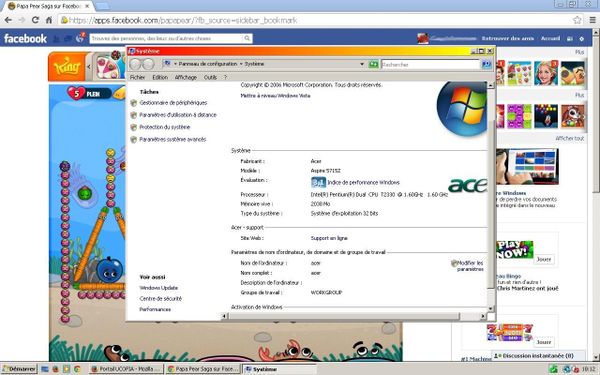Click the performance score badge

point(318,183)
